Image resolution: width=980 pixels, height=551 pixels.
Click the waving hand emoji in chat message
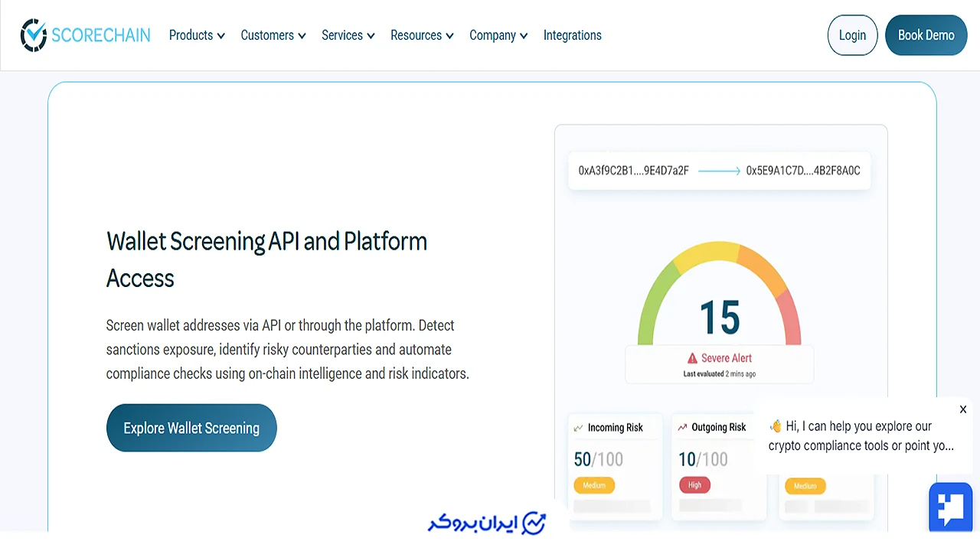pyautogui.click(x=776, y=426)
